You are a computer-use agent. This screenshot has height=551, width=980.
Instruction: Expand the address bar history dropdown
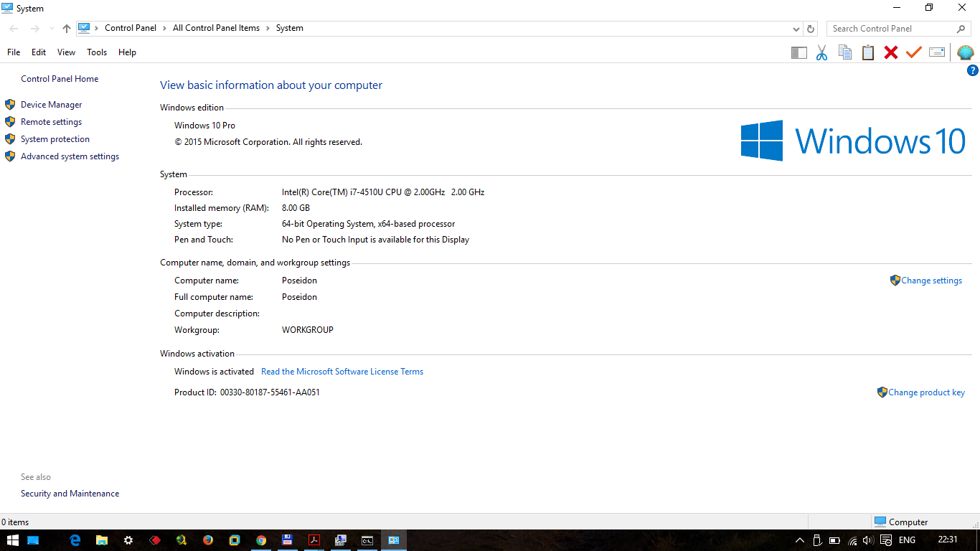[796, 29]
